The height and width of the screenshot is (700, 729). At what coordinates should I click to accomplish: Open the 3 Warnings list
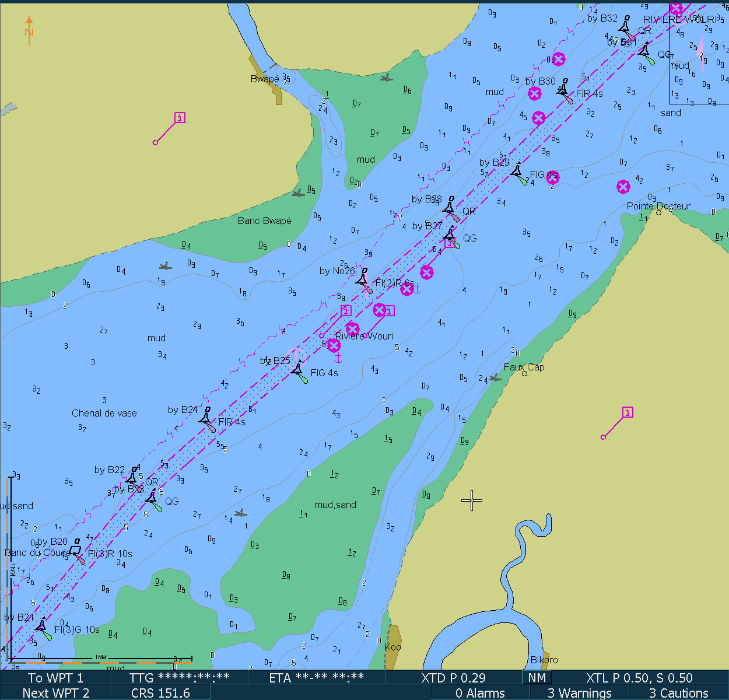(580, 693)
